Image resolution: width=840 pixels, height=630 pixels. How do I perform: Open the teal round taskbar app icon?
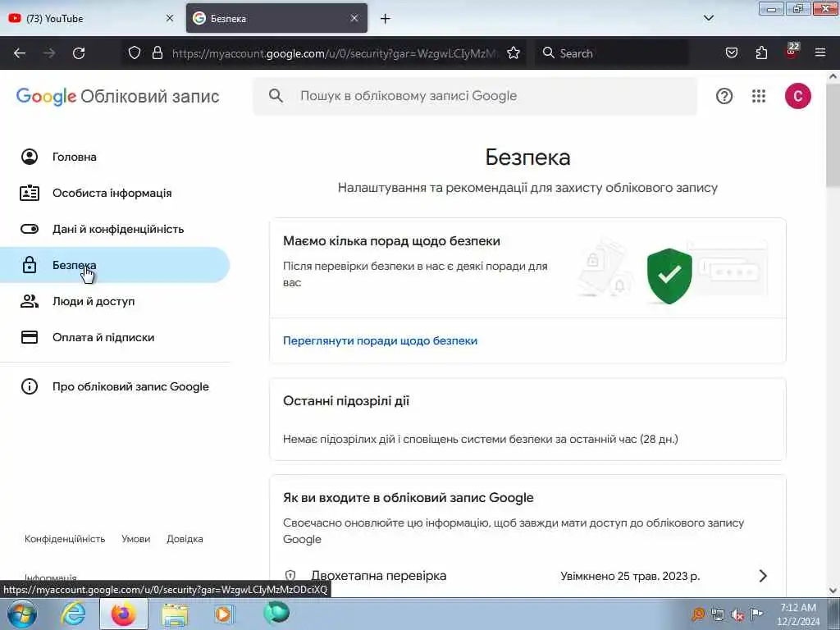tap(276, 613)
